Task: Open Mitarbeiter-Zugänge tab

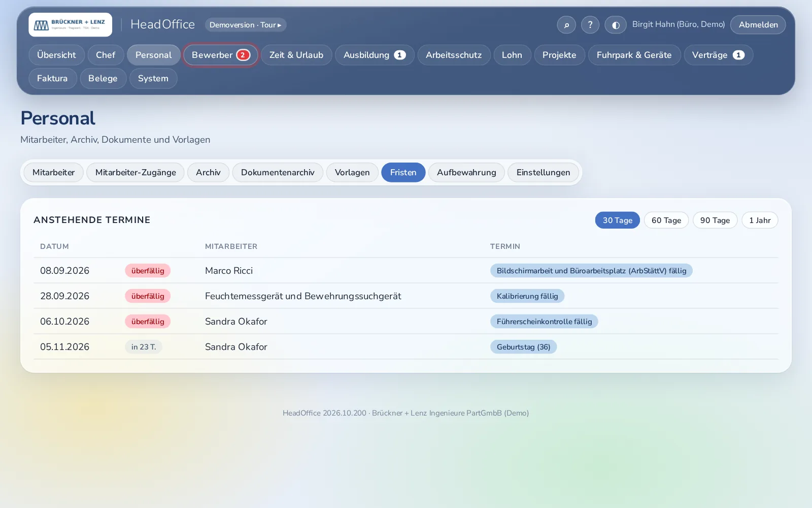Action: [x=136, y=172]
